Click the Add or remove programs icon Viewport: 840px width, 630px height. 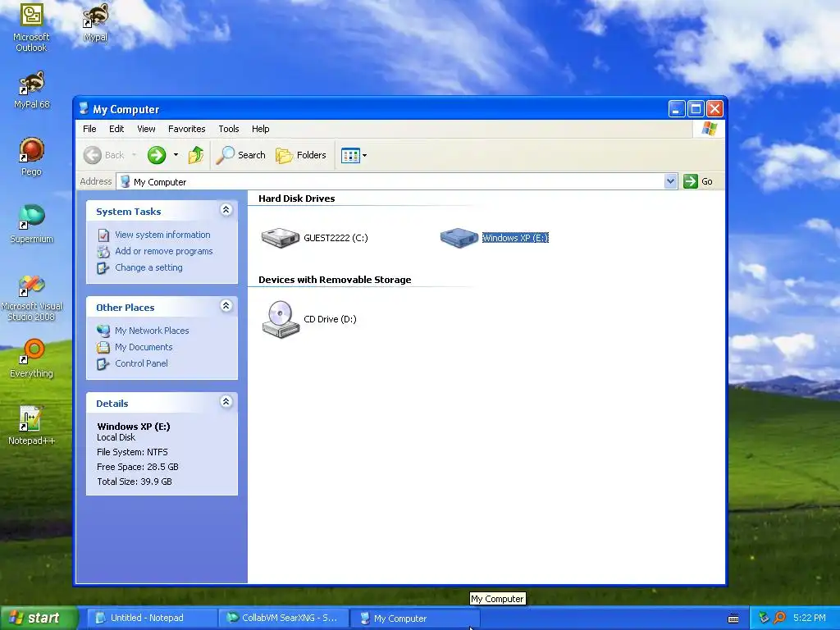(103, 251)
